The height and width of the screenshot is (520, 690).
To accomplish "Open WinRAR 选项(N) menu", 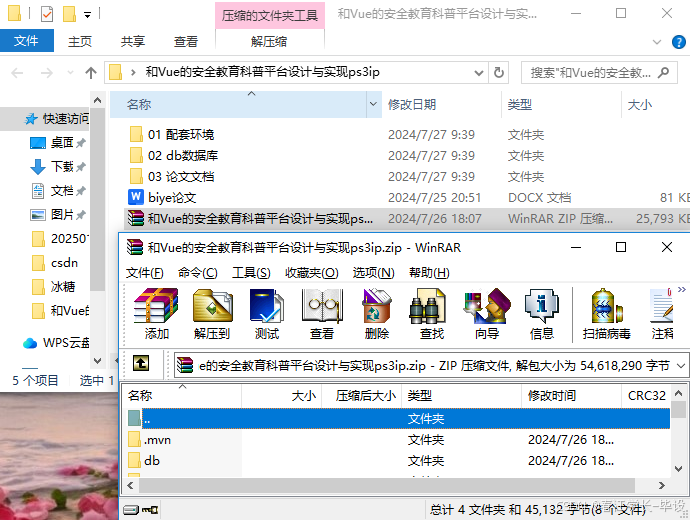I will (373, 273).
